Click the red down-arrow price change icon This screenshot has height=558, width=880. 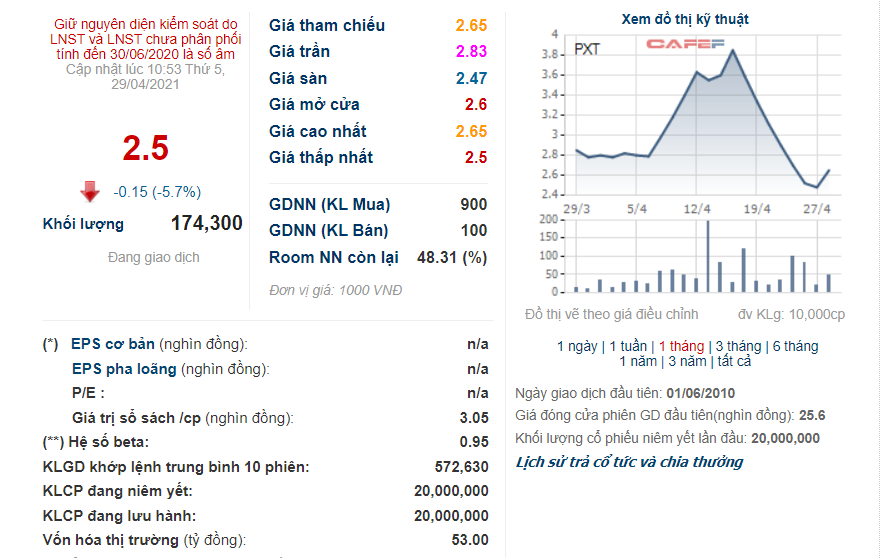(x=90, y=191)
